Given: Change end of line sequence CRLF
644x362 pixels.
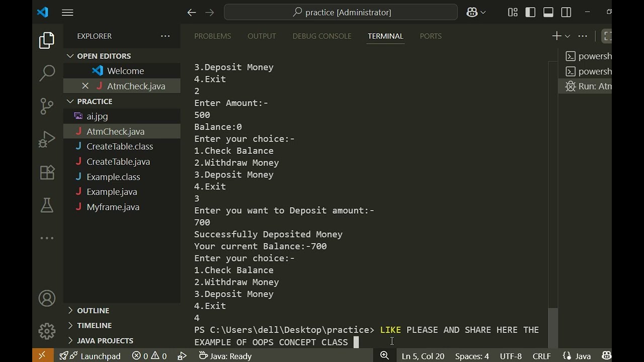Looking at the screenshot, I should (541, 355).
